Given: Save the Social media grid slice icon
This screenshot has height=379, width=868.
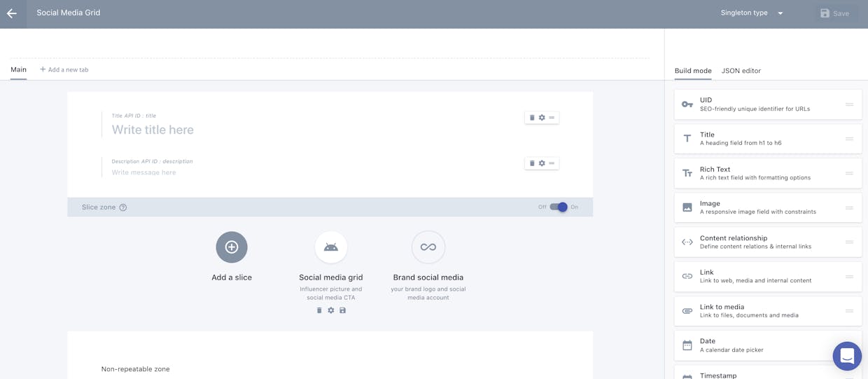Looking at the screenshot, I should coord(343,310).
